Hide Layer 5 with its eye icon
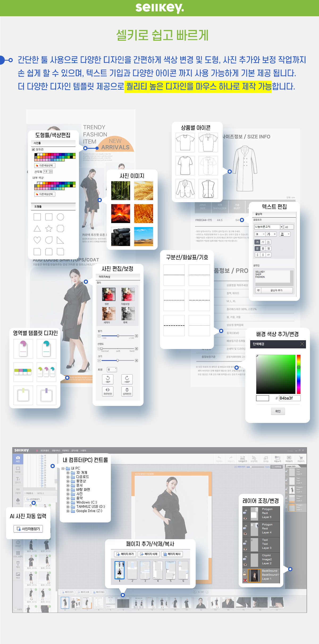 click(245, 518)
